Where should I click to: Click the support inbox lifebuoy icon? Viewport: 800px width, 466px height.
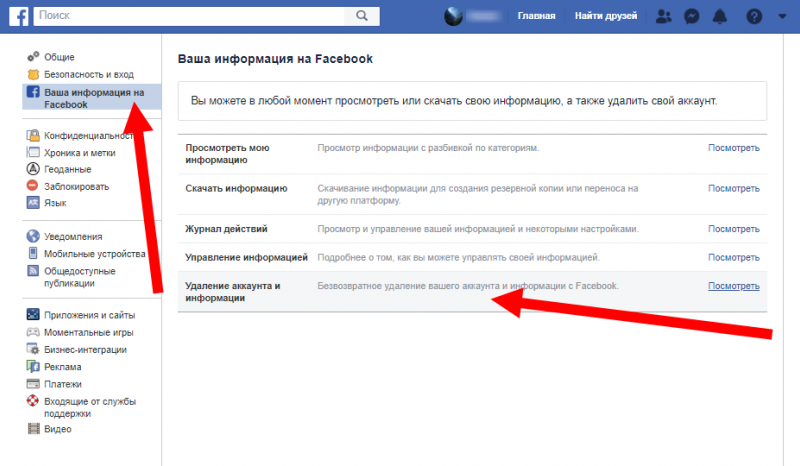click(33, 401)
